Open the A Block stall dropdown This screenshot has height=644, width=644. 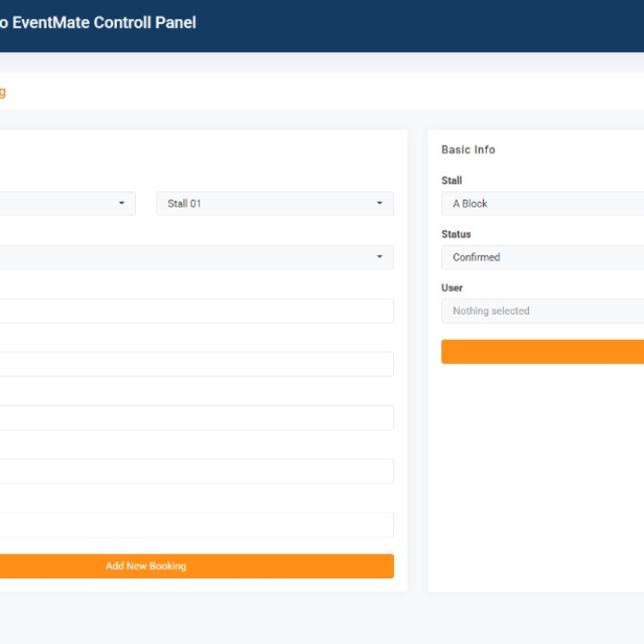(542, 204)
